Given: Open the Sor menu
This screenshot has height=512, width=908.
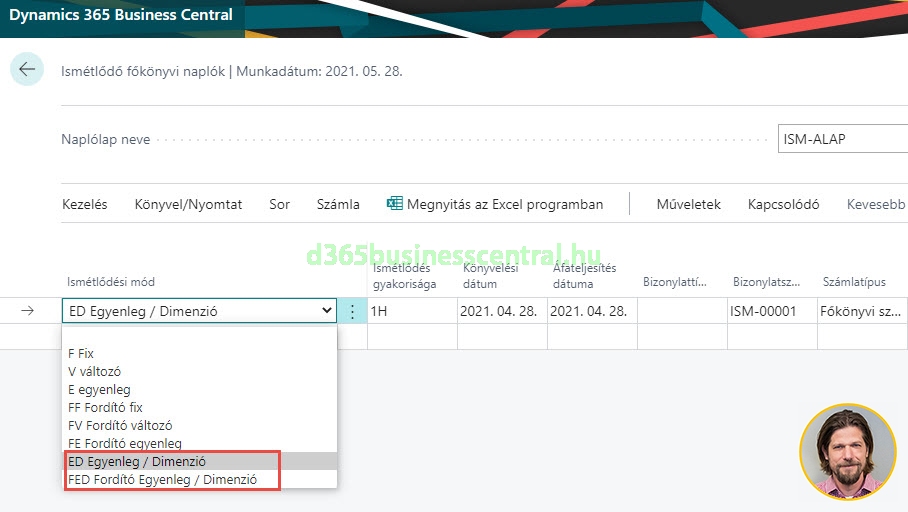Looking at the screenshot, I should point(279,204).
